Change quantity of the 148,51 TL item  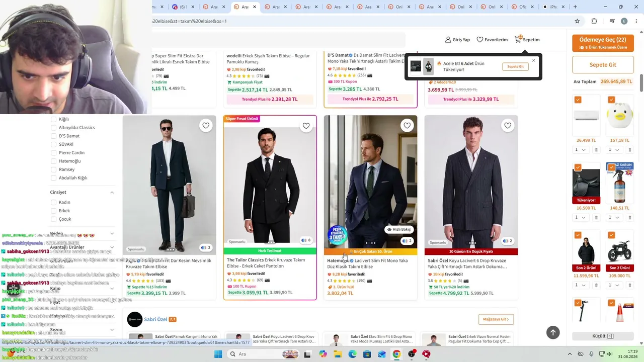point(614,218)
